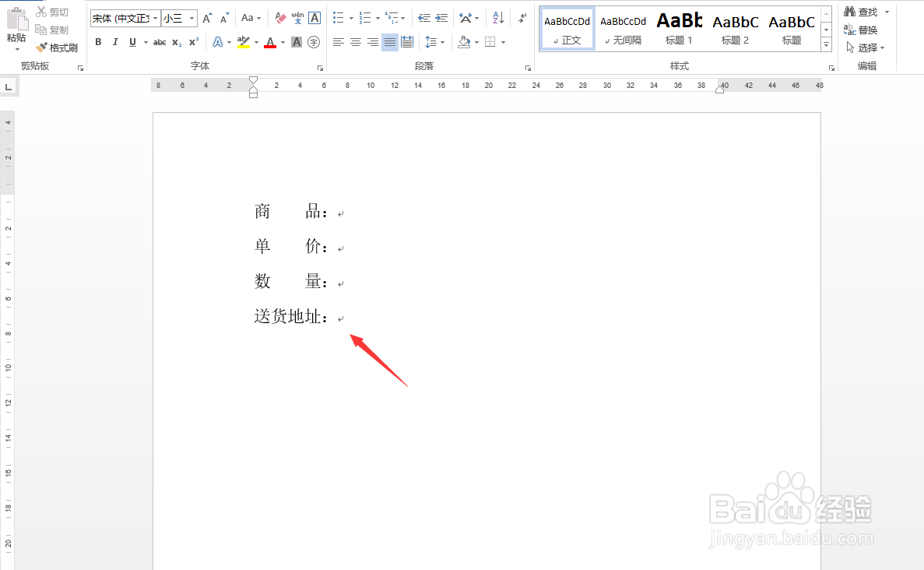Apply the 无间隔 No Spacing style
Viewport: 924px width, 570px height.
(x=623, y=29)
